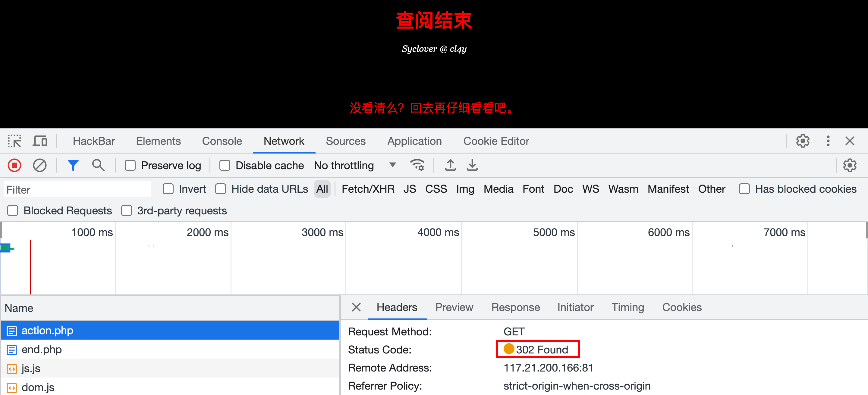This screenshot has height=395, width=868.
Task: Switch to Console tab
Action: 222,141
